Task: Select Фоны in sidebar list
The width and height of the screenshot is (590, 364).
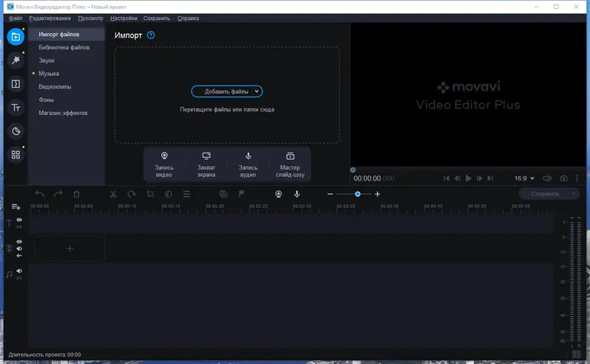Action: pos(46,100)
